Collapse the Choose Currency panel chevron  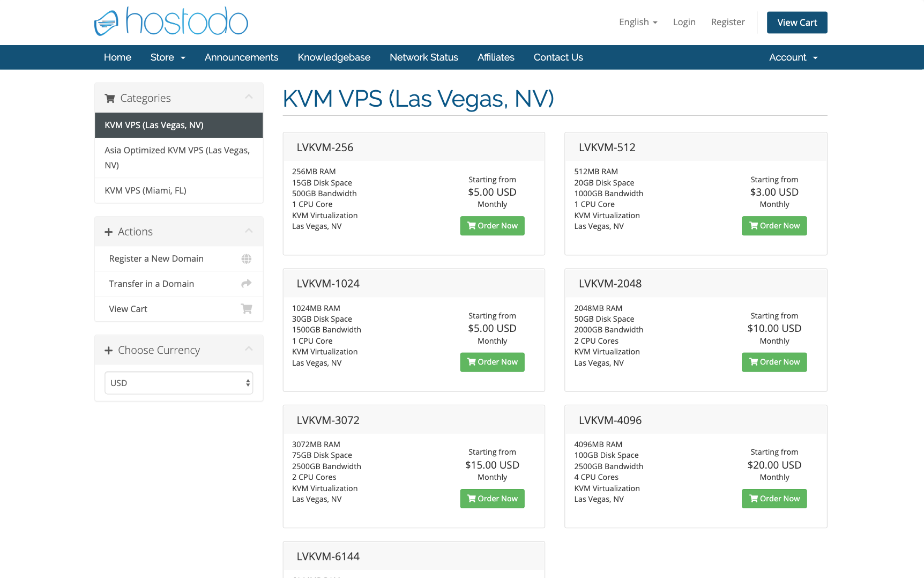coord(249,349)
